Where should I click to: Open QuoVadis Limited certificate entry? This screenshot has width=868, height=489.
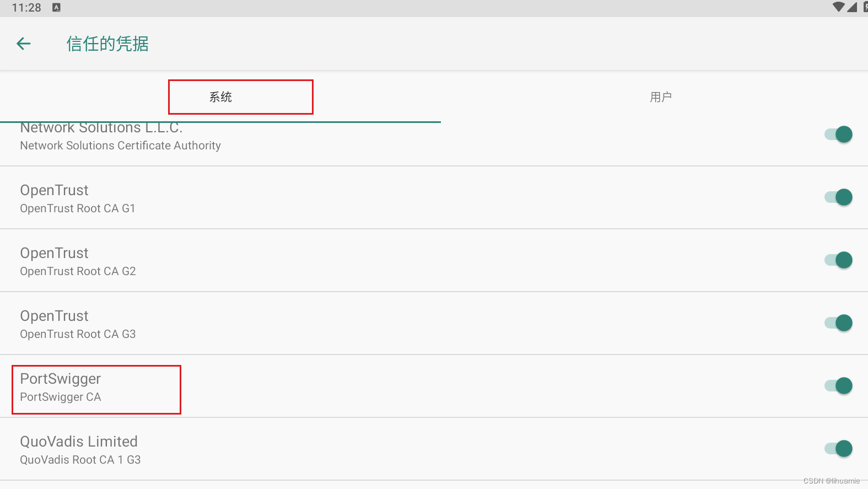tap(80, 450)
